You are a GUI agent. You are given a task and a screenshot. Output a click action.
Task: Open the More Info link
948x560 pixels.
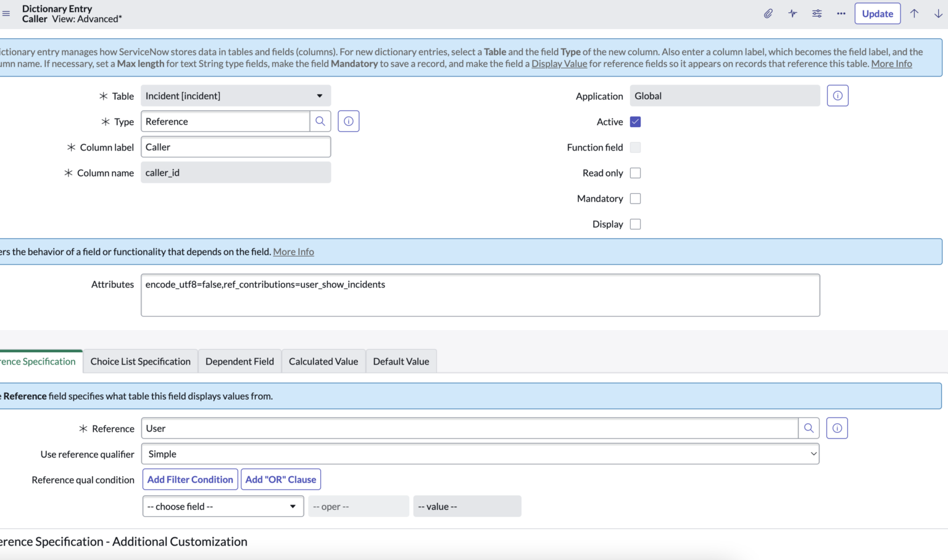point(891,63)
